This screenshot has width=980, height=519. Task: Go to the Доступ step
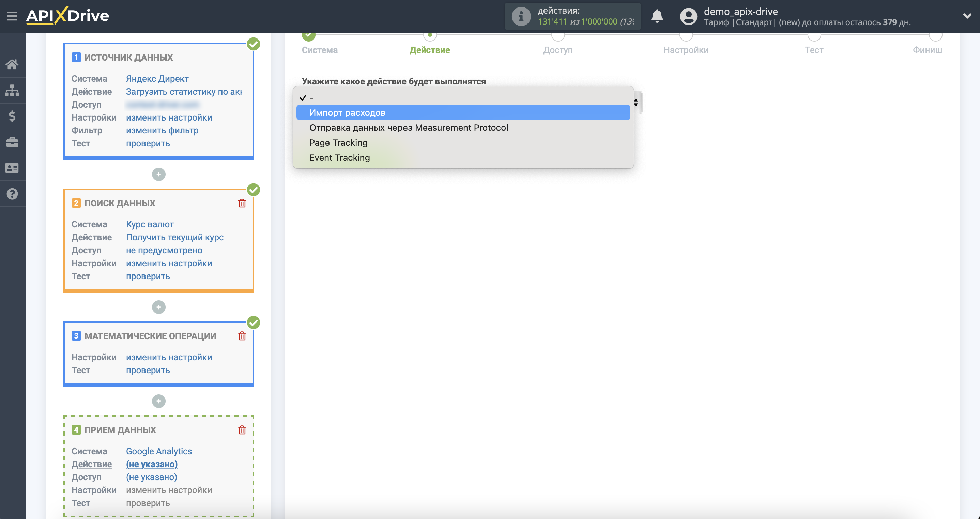click(558, 50)
